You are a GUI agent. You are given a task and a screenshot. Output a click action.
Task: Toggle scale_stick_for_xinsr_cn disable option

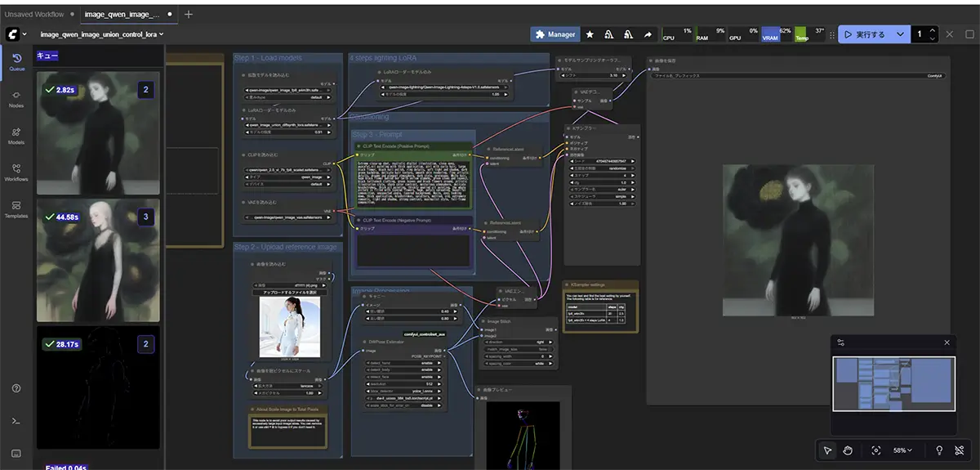(x=402, y=405)
